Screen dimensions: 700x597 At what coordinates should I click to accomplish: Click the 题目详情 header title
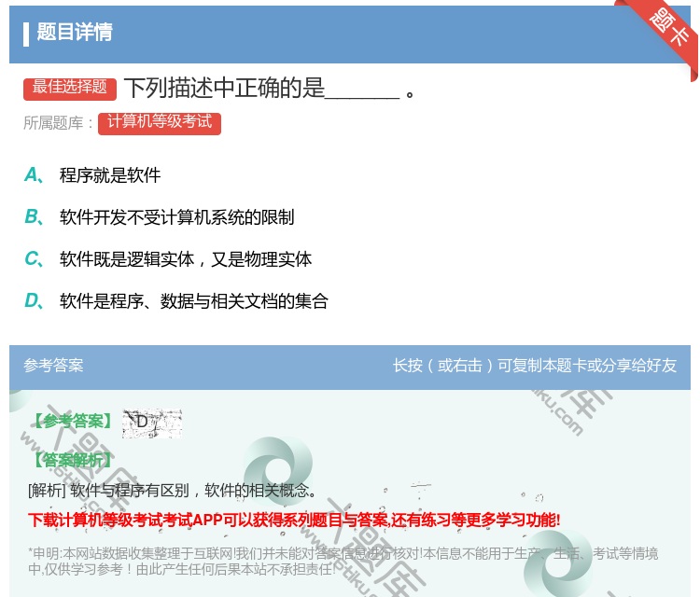point(75,33)
